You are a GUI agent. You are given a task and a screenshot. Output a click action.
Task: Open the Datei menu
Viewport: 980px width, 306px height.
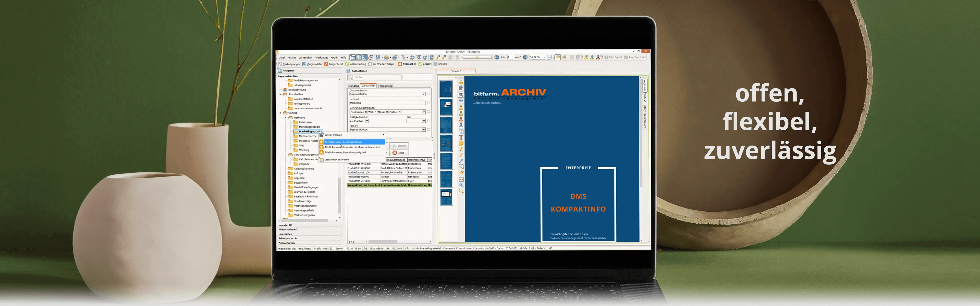282,58
